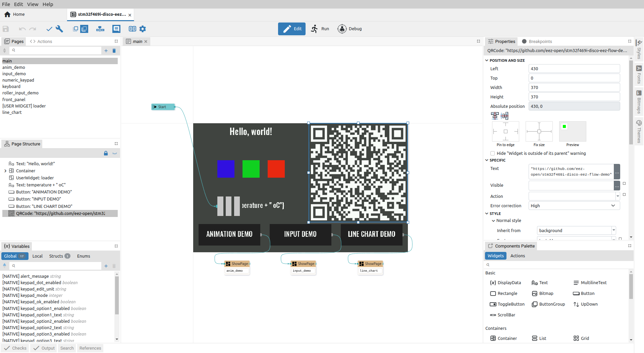Click the Home tab icon

(7, 14)
